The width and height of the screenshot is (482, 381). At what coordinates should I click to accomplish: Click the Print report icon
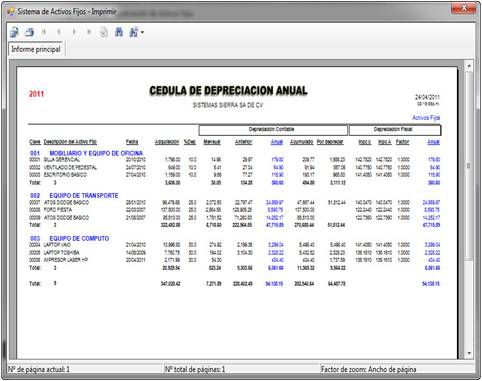click(29, 32)
